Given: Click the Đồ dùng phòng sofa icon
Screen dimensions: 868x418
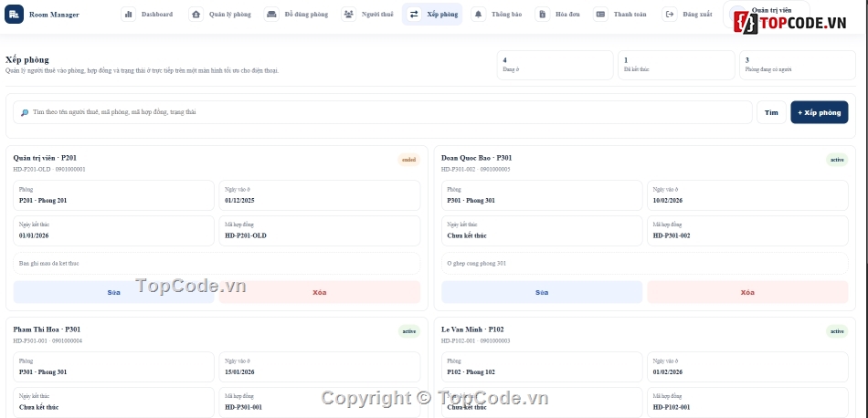Looking at the screenshot, I should 271,15.
